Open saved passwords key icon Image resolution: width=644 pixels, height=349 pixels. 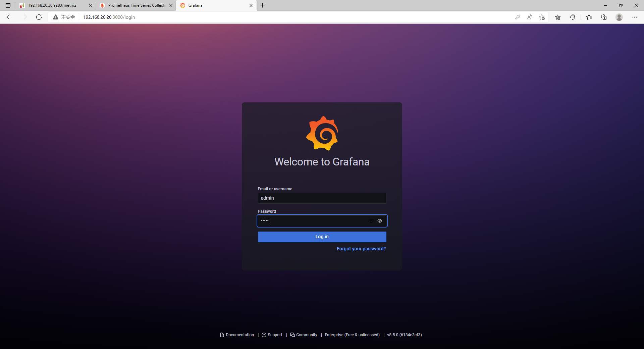point(518,17)
